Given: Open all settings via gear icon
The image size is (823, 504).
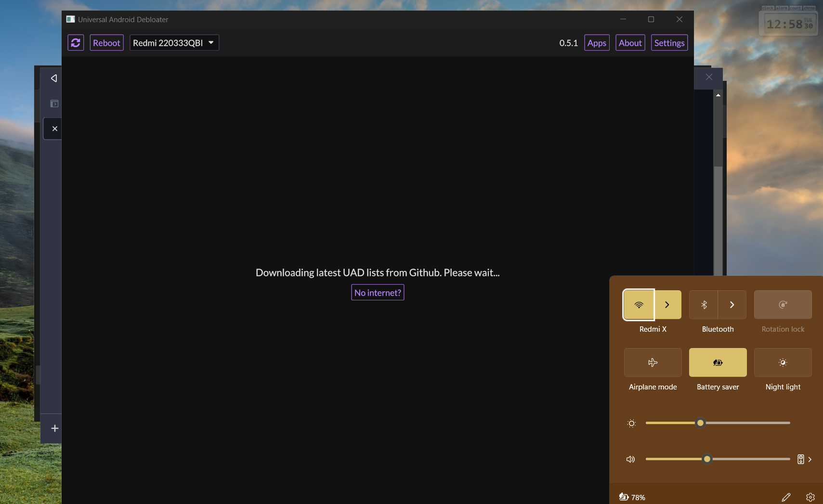Looking at the screenshot, I should click(810, 497).
